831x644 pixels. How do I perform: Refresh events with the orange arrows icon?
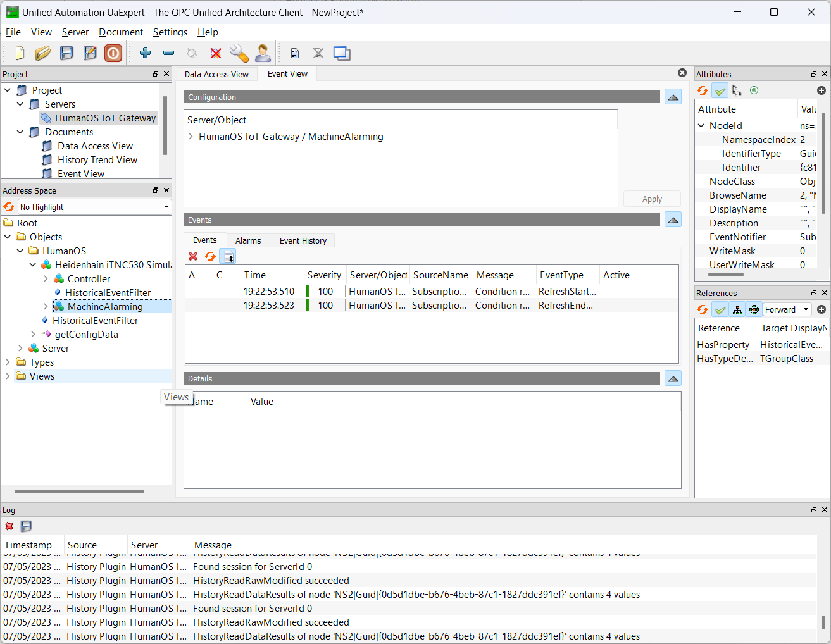click(210, 256)
